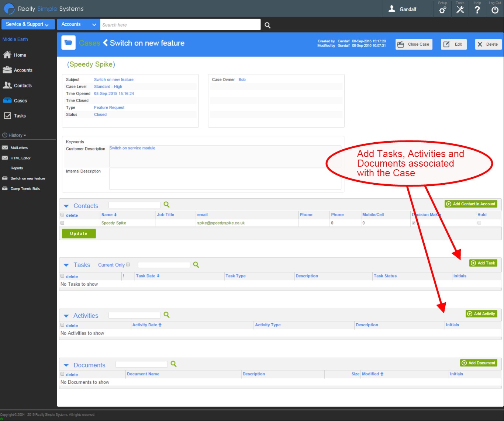This screenshot has height=421, width=504.
Task: Click the Internal Description text area
Action: [225, 179]
